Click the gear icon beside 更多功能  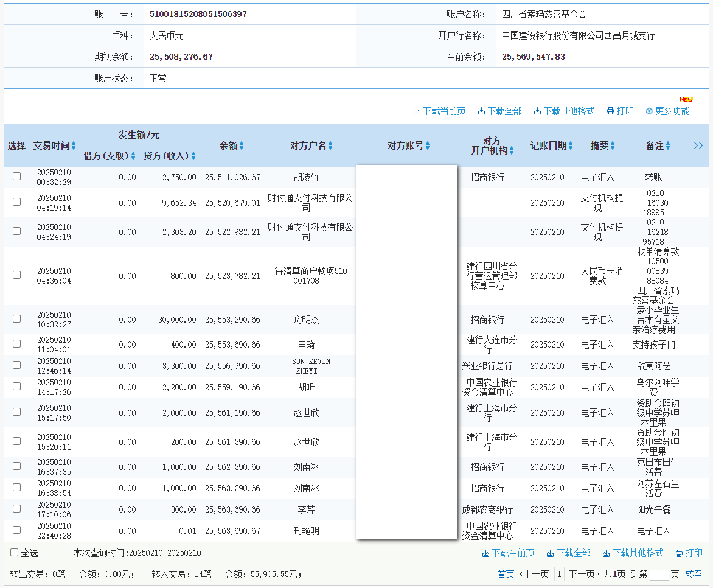[649, 111]
